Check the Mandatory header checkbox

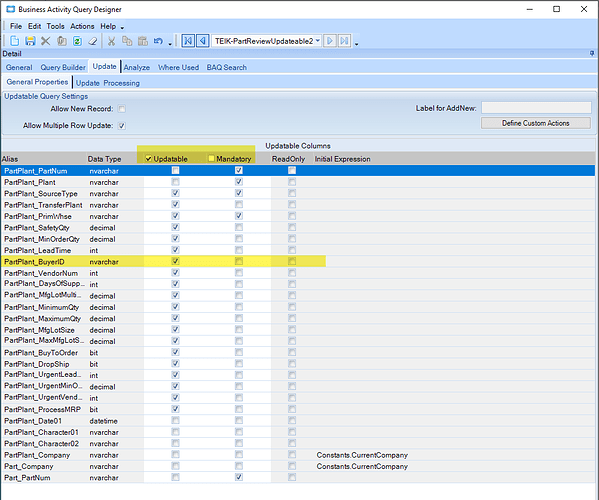pyautogui.click(x=211, y=158)
